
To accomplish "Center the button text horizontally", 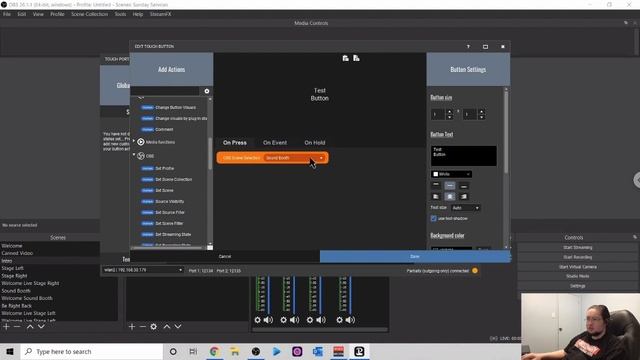I will pyautogui.click(x=450, y=197).
